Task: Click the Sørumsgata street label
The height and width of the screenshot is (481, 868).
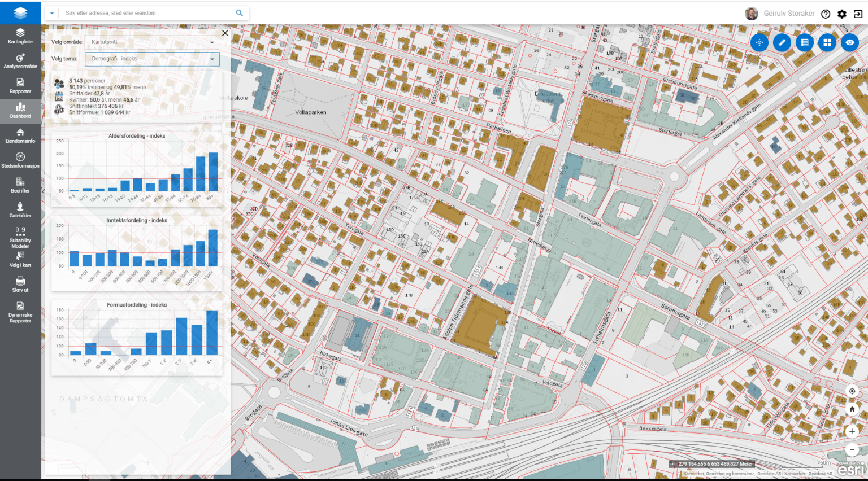Action: tap(675, 311)
